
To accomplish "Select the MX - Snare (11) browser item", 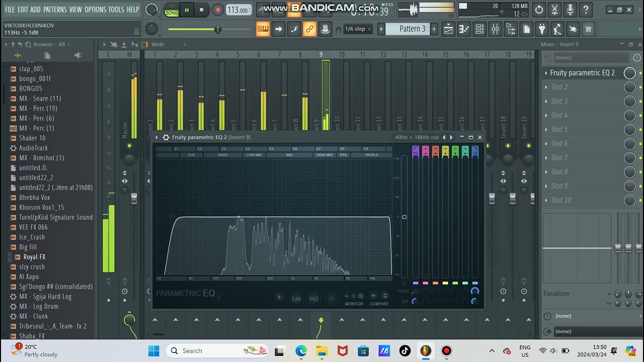I will tap(40, 99).
